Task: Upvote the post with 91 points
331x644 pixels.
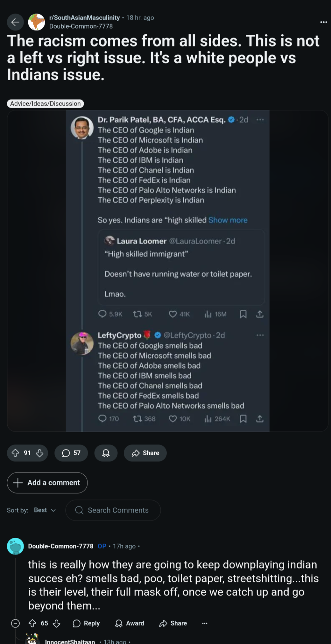Action: point(15,453)
